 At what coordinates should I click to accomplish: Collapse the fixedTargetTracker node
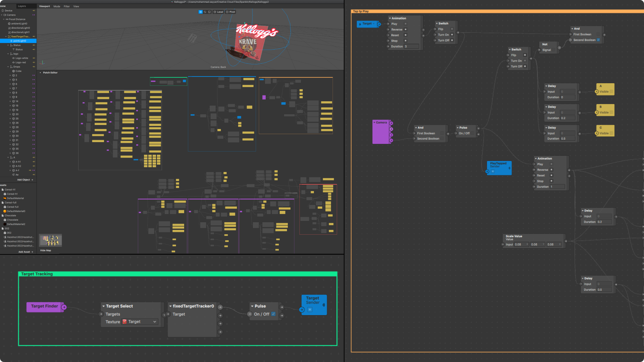pyautogui.click(x=6, y=37)
